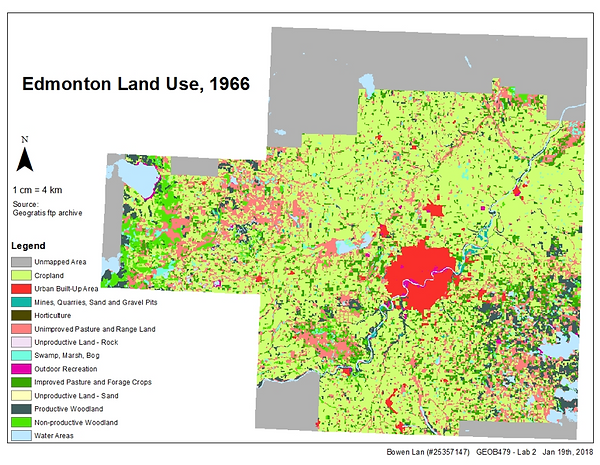600x465 pixels.
Task: Click the Jan 19th, 2018 date text
Action: pyautogui.click(x=567, y=452)
